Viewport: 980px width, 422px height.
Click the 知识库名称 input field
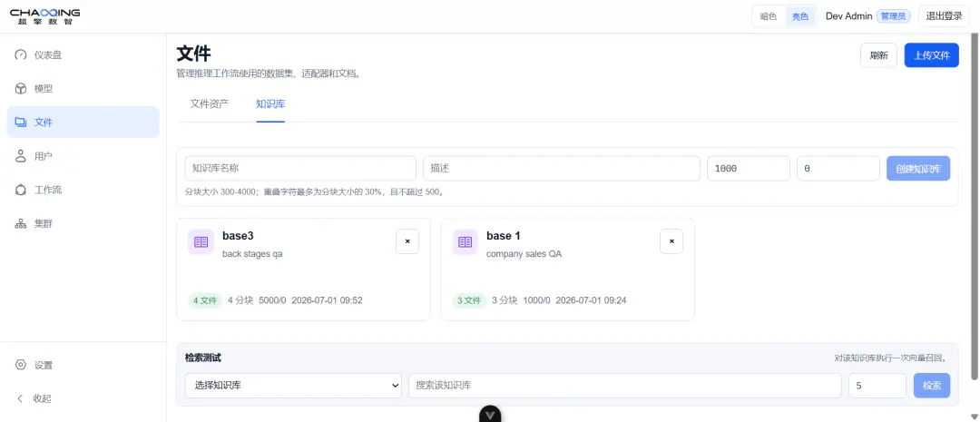pos(300,168)
